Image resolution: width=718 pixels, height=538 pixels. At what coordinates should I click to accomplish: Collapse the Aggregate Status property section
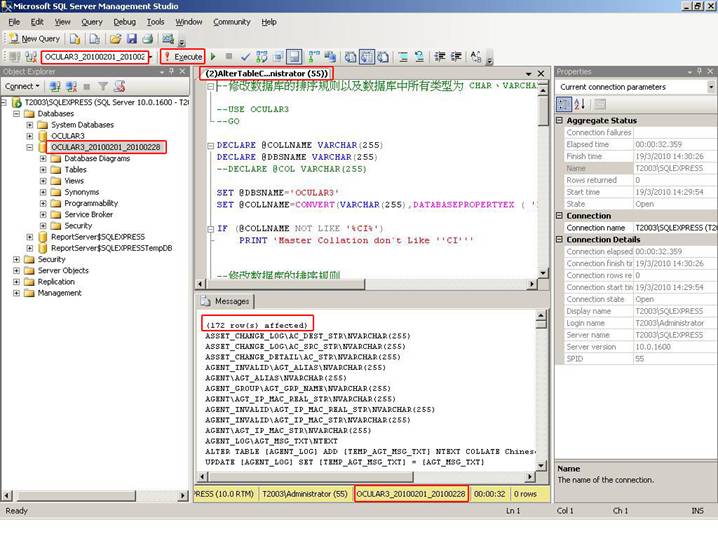(x=559, y=120)
